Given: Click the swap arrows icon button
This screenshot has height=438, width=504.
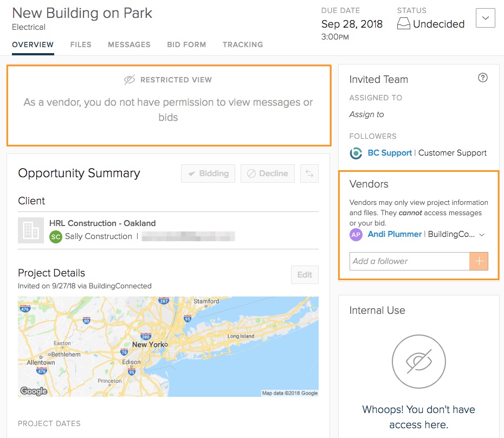Looking at the screenshot, I should tap(309, 173).
